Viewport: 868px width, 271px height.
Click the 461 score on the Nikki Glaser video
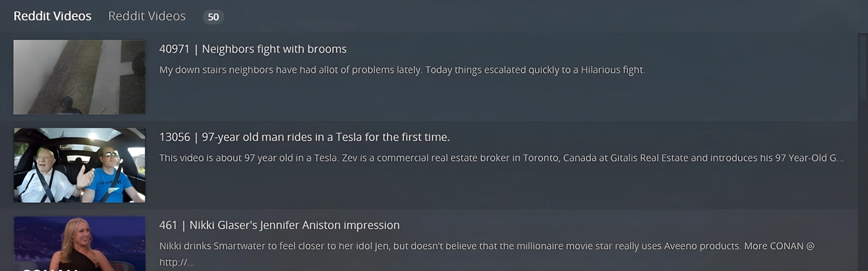[x=168, y=225]
